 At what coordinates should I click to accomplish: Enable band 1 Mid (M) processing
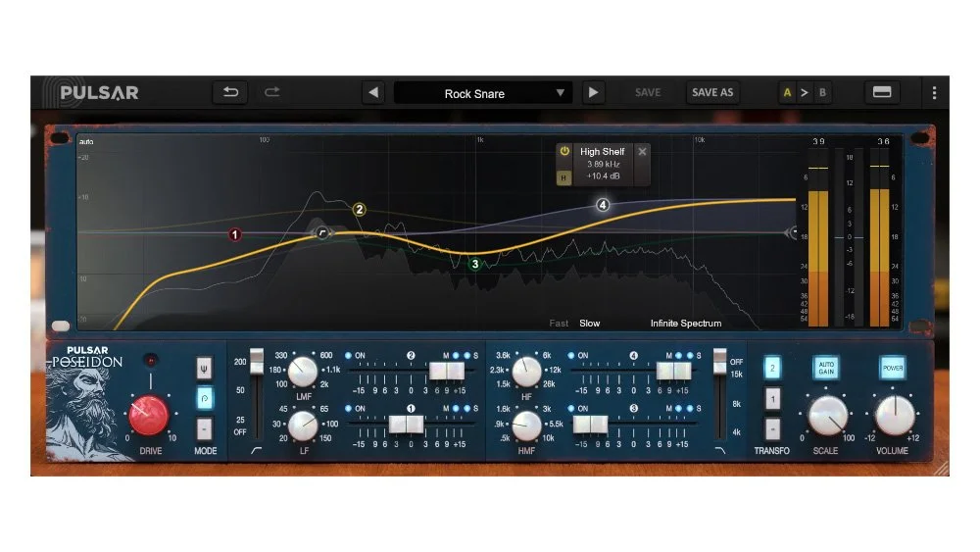[x=456, y=408]
